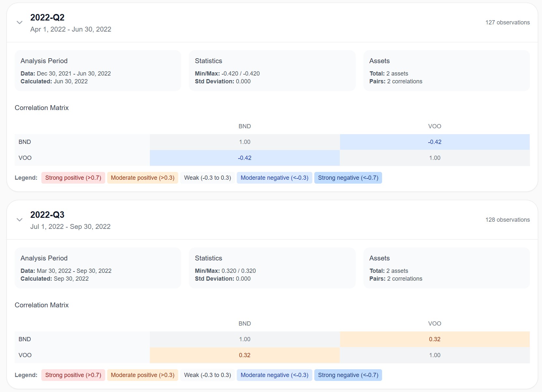This screenshot has height=392, width=542.
Task: Collapse the 2022-Q3 section chevron
Action: (x=20, y=220)
